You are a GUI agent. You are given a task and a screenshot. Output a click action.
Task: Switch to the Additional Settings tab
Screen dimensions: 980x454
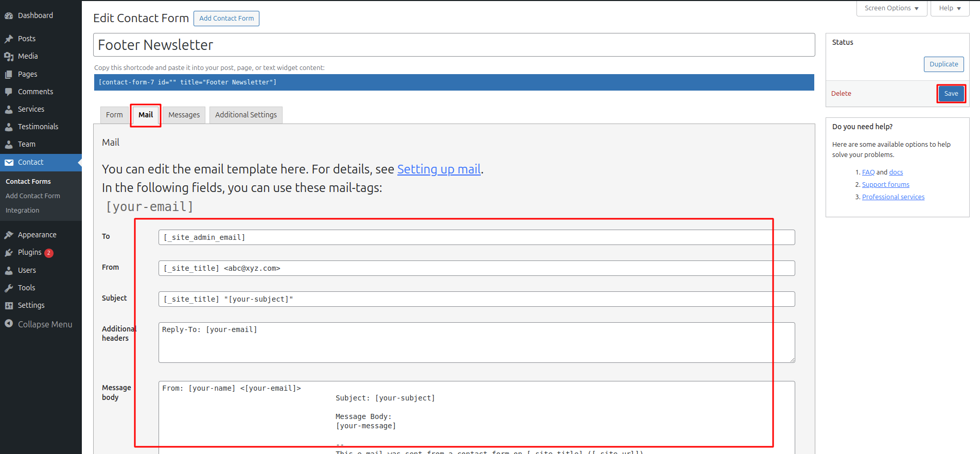click(246, 115)
